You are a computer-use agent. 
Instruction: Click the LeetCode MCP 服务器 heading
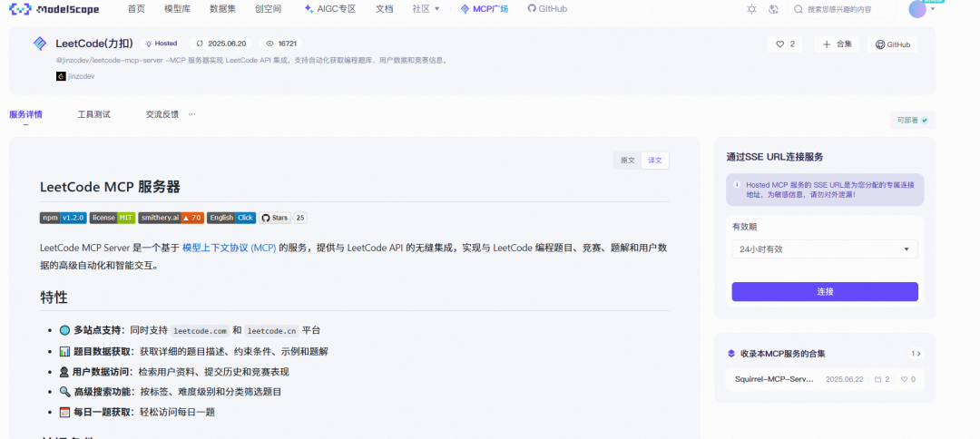110,188
